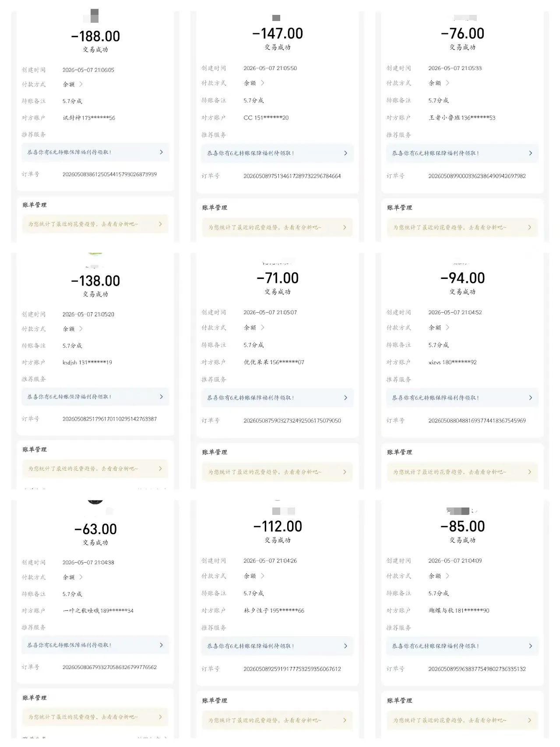
Task: Click the arrow on the 6元转账保障 banner in the -76.00 receipt
Action: [530, 153]
